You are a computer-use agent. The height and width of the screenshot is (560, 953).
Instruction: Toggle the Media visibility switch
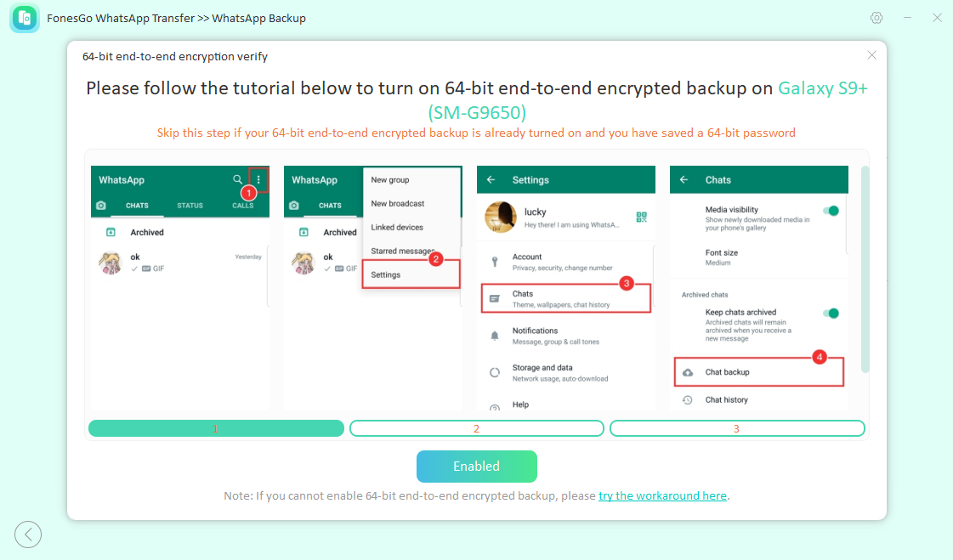831,211
